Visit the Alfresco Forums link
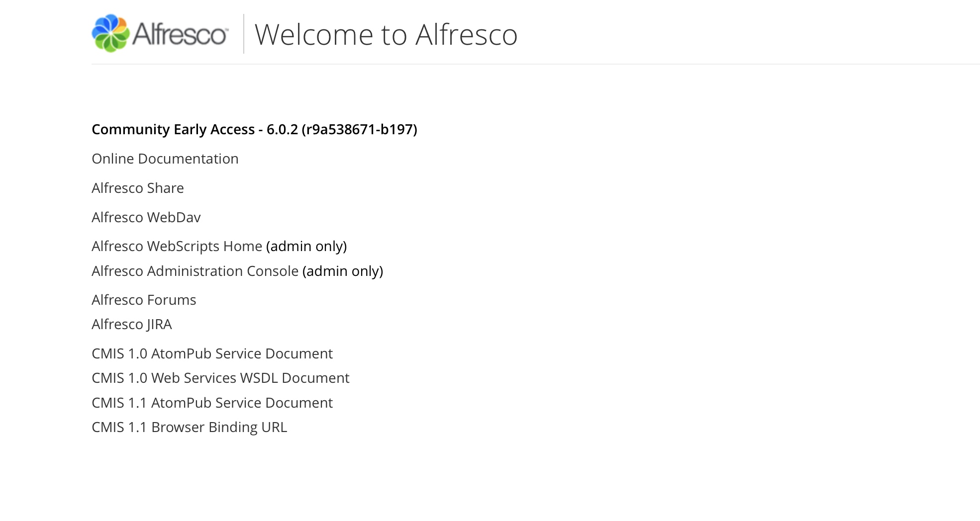Image resolution: width=980 pixels, height=521 pixels. tap(144, 300)
